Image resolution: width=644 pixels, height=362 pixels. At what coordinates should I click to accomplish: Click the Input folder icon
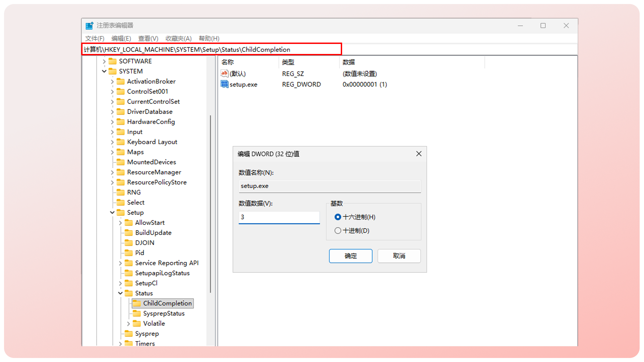(121, 132)
